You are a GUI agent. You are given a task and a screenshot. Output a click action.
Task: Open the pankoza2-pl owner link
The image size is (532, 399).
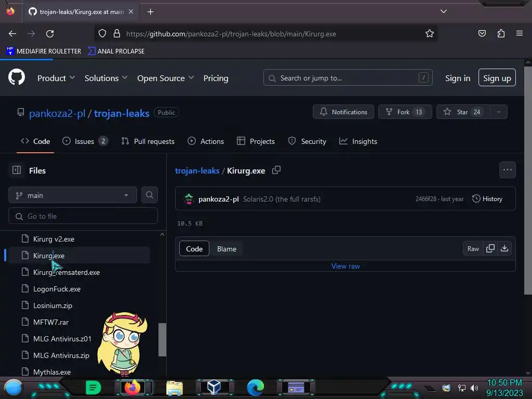pos(57,113)
